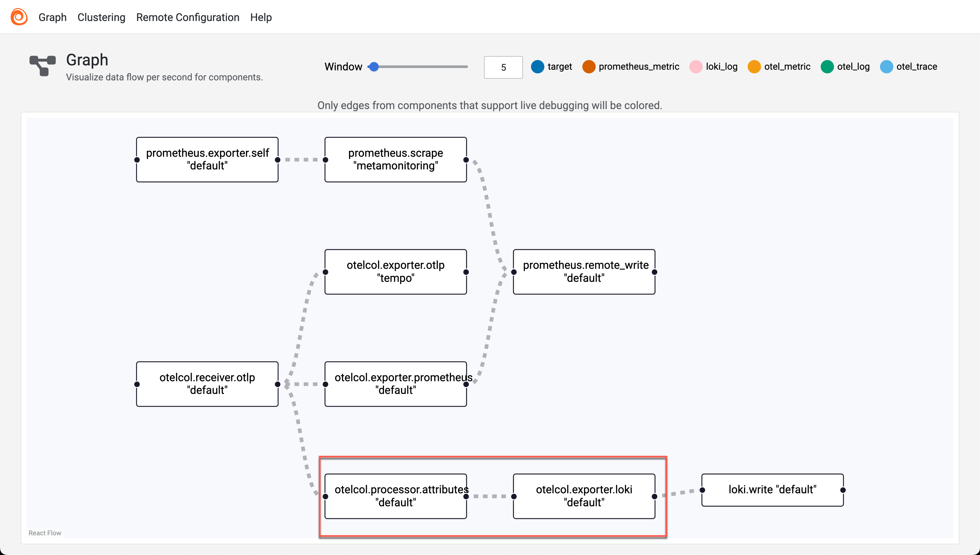The image size is (980, 555).
Task: Select the otelcol.exporter.prometheus "default" node
Action: point(395,384)
